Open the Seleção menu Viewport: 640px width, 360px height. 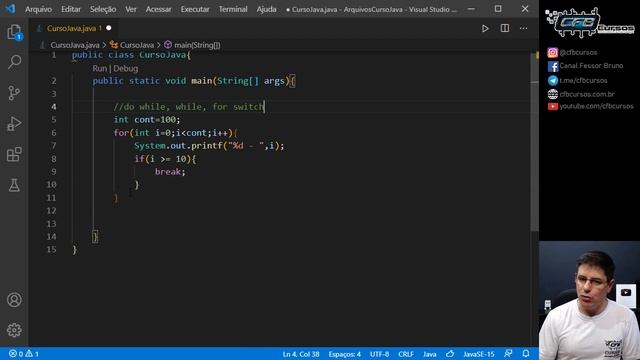pyautogui.click(x=103, y=9)
